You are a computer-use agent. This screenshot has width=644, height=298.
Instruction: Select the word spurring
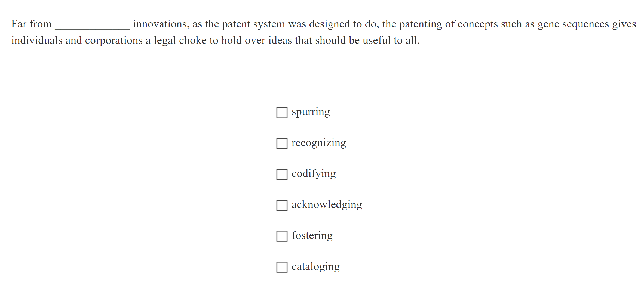311,111
